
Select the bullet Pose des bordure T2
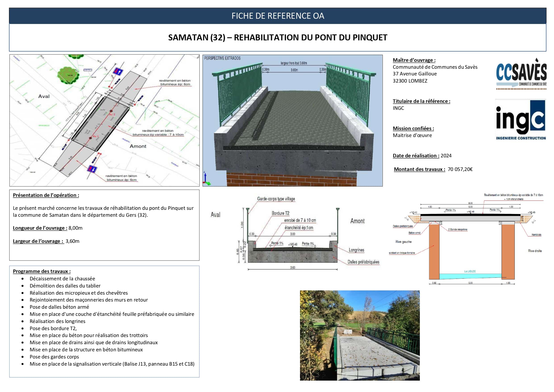point(53,328)
